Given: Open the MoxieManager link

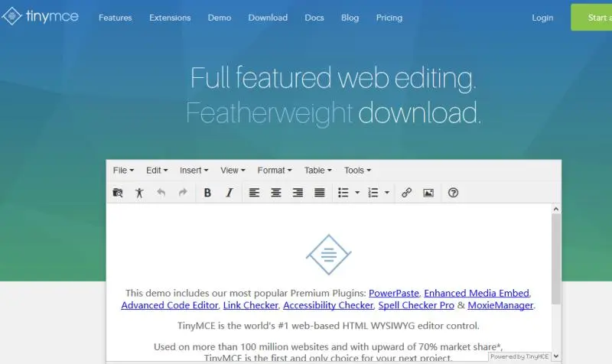Looking at the screenshot, I should [x=500, y=305].
